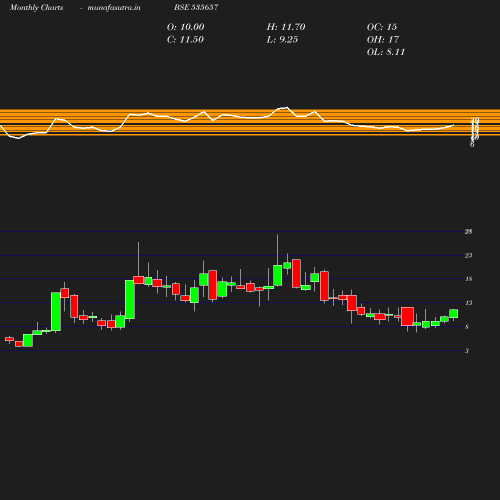Screen dimensions: 500x500
Task: Click the 3 price axis label
Action: coord(467,351)
